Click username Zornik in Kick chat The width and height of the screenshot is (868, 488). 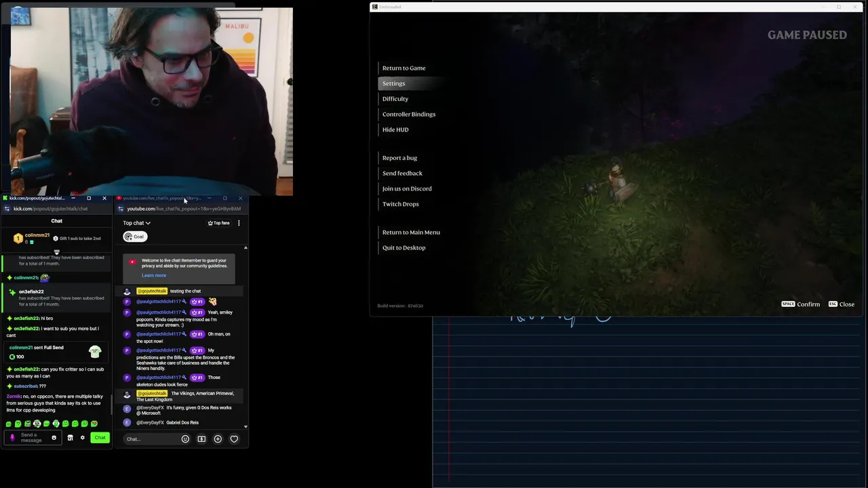pyautogui.click(x=14, y=396)
